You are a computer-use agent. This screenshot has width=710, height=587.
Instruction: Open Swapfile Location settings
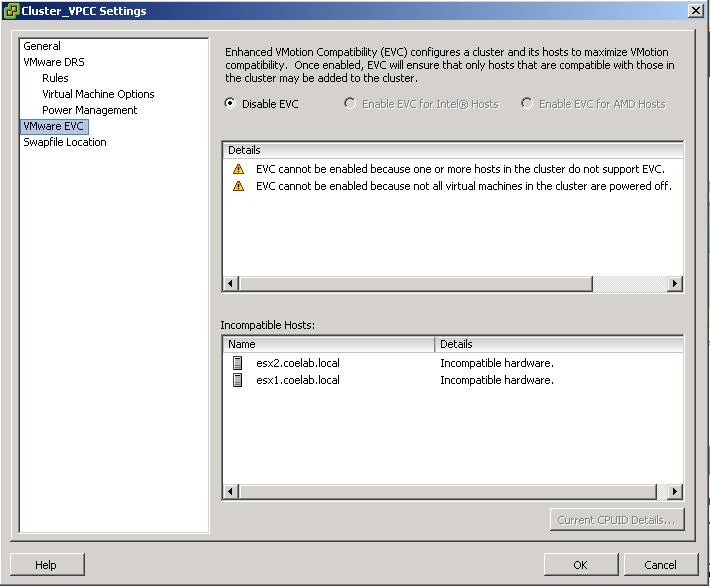(x=65, y=142)
